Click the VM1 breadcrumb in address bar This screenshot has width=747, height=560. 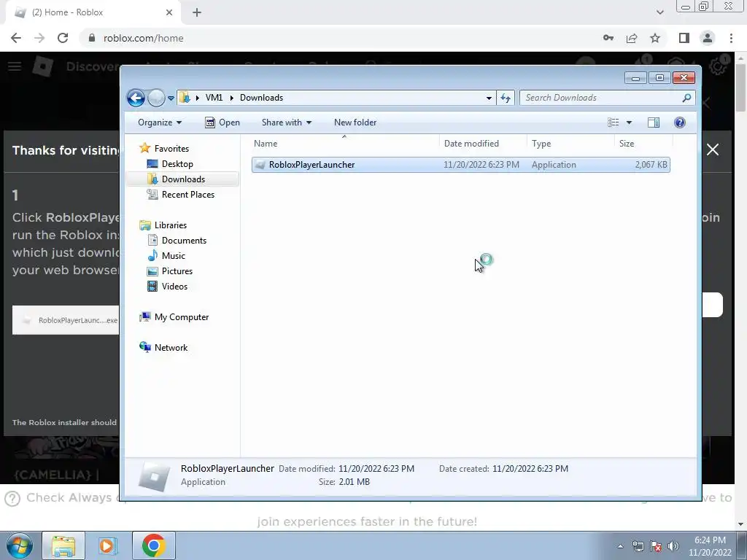tap(214, 98)
